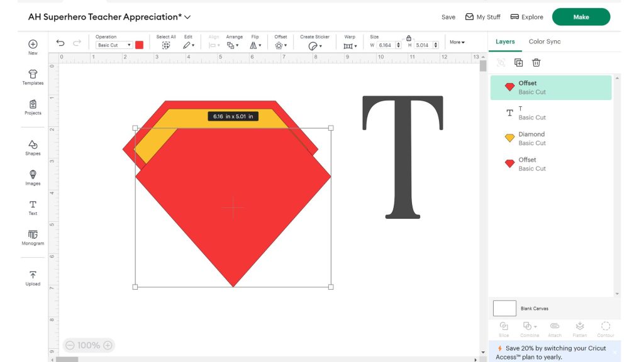The width and height of the screenshot is (644, 362).
Task: Open the Projects panel
Action: tap(33, 107)
